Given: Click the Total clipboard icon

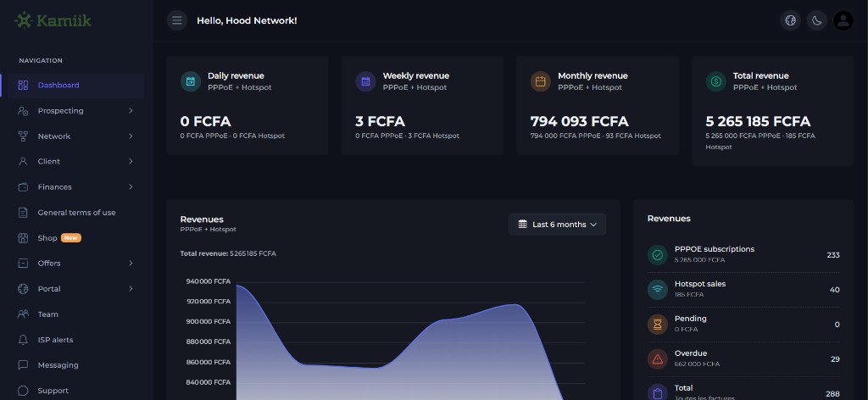Looking at the screenshot, I should click(x=658, y=393).
